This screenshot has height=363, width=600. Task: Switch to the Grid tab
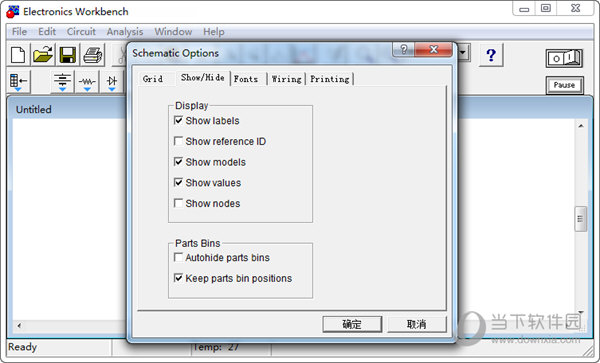tap(153, 79)
